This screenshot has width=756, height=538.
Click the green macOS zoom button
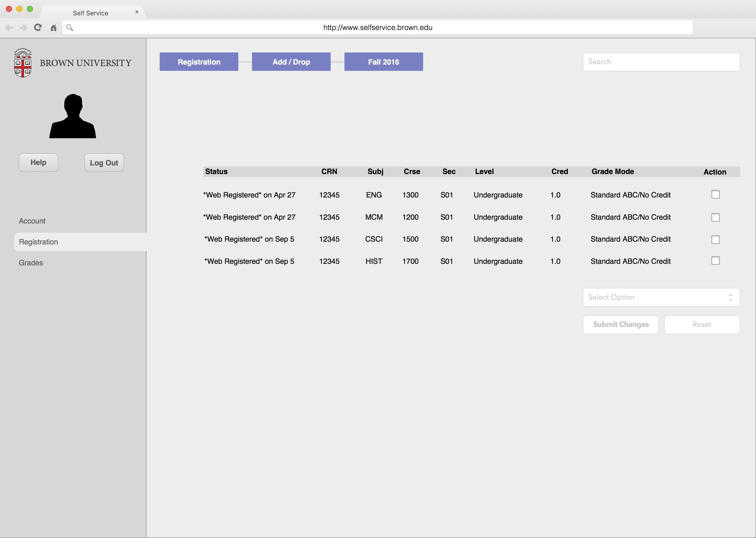(30, 9)
